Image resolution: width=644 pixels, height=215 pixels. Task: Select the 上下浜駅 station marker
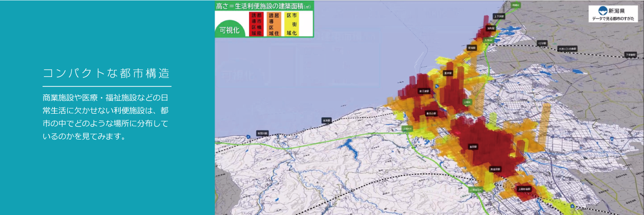[x=499, y=16]
